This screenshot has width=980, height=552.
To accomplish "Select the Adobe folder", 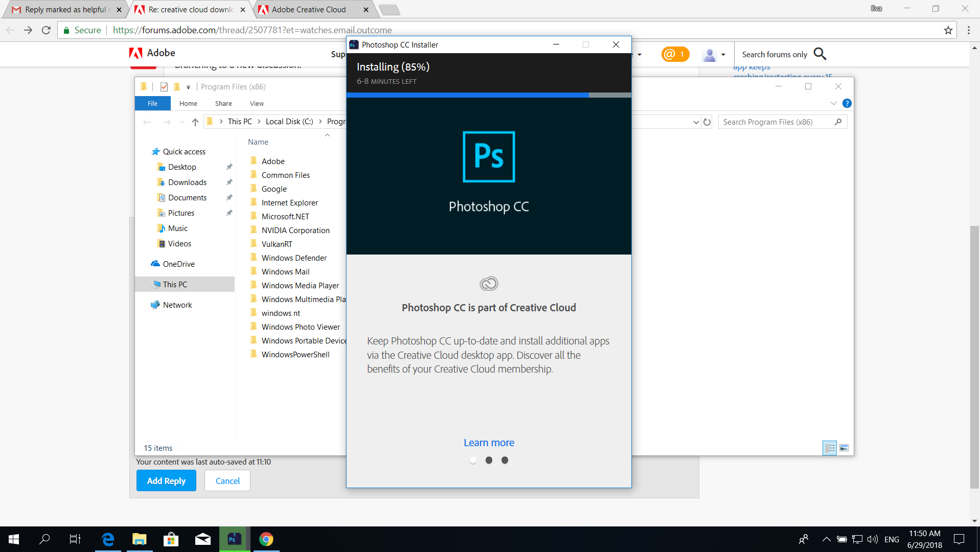I will pyautogui.click(x=273, y=161).
